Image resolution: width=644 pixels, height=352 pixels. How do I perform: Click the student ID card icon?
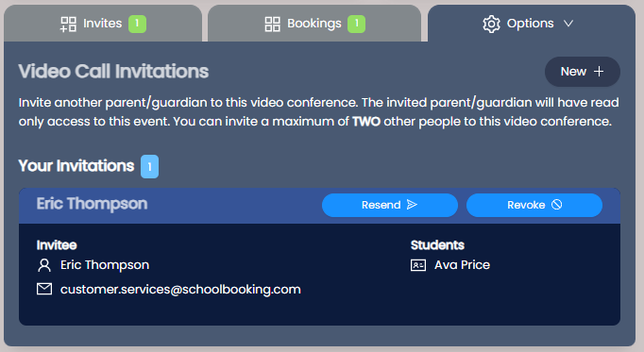click(418, 265)
